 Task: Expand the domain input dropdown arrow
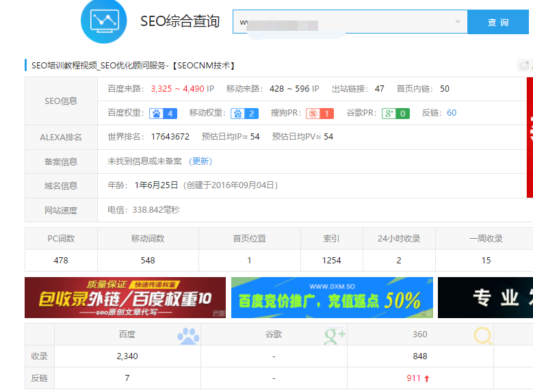pos(458,22)
